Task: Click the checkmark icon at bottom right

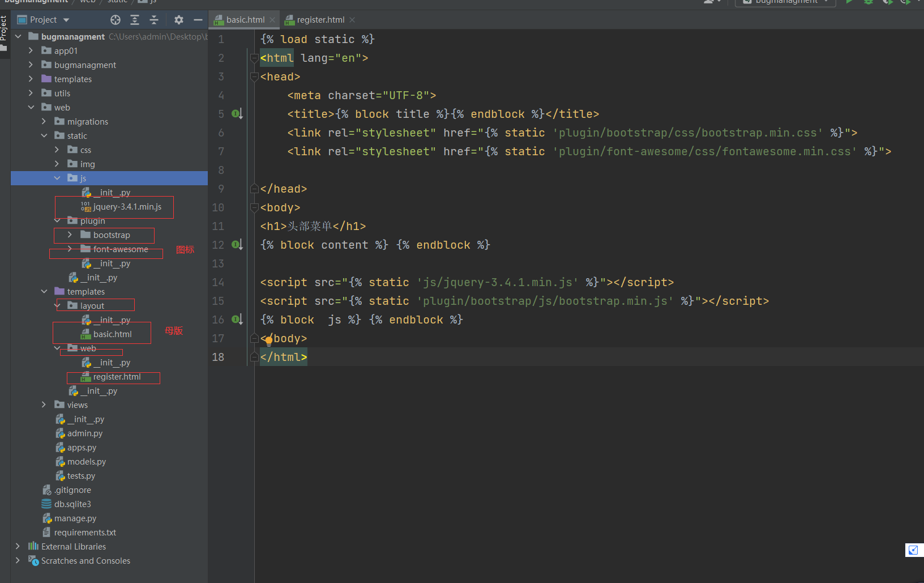Action: pyautogui.click(x=913, y=550)
